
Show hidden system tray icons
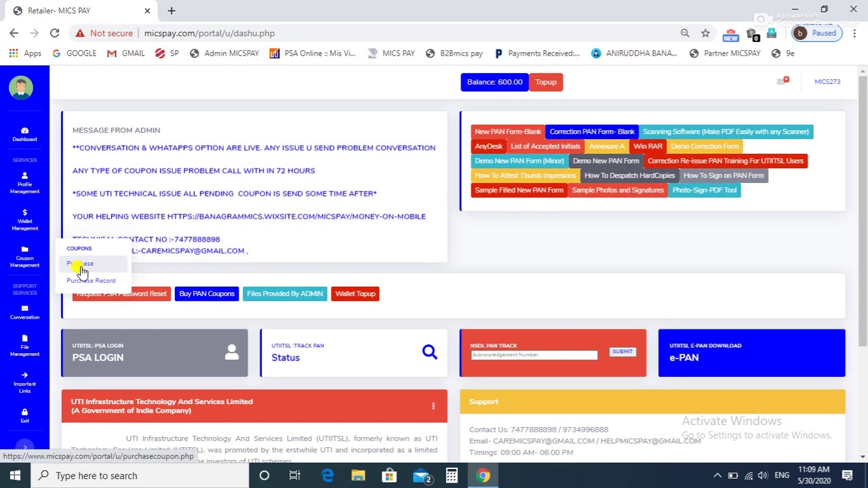coord(717,476)
